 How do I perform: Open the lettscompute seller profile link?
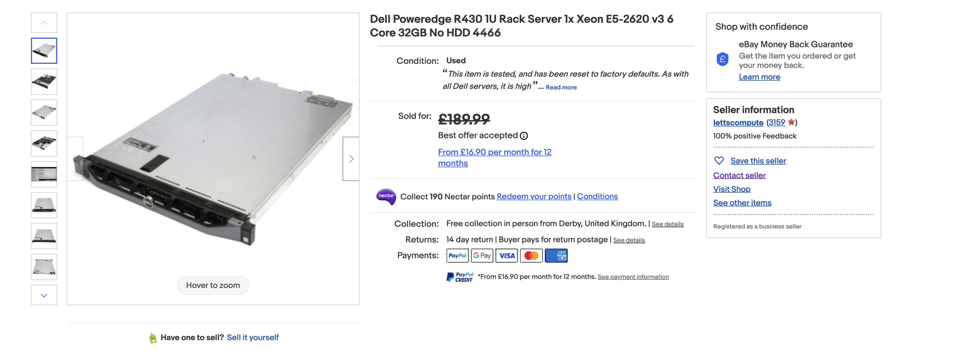[738, 123]
